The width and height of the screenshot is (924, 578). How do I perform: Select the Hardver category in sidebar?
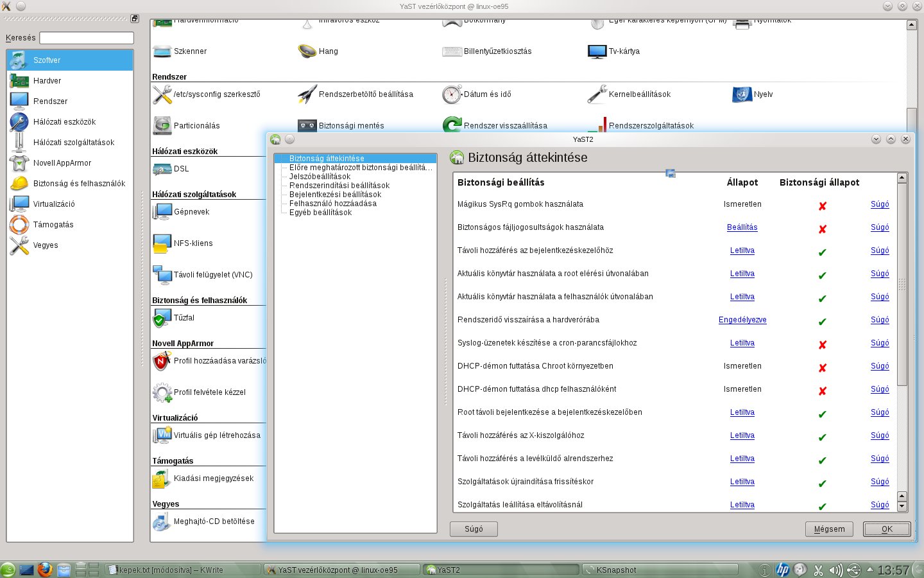70,81
